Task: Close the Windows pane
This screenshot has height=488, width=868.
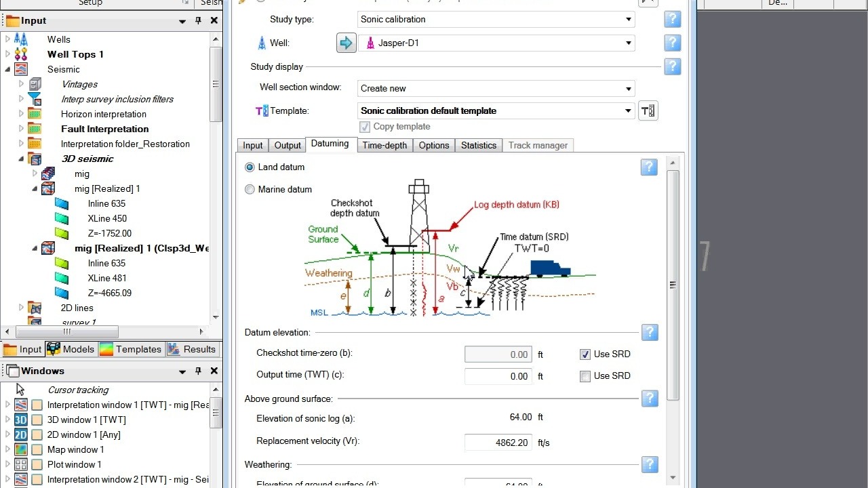Action: coord(214,371)
